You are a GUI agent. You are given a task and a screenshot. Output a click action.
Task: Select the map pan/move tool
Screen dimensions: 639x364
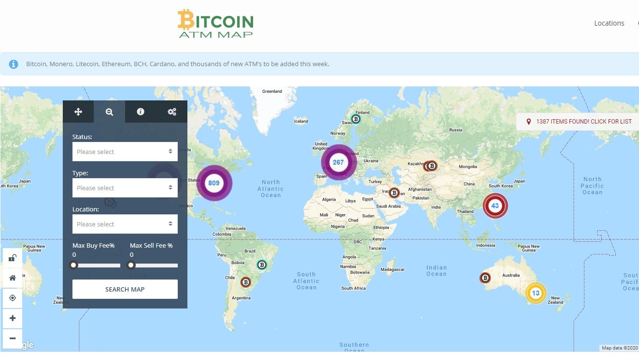78,112
